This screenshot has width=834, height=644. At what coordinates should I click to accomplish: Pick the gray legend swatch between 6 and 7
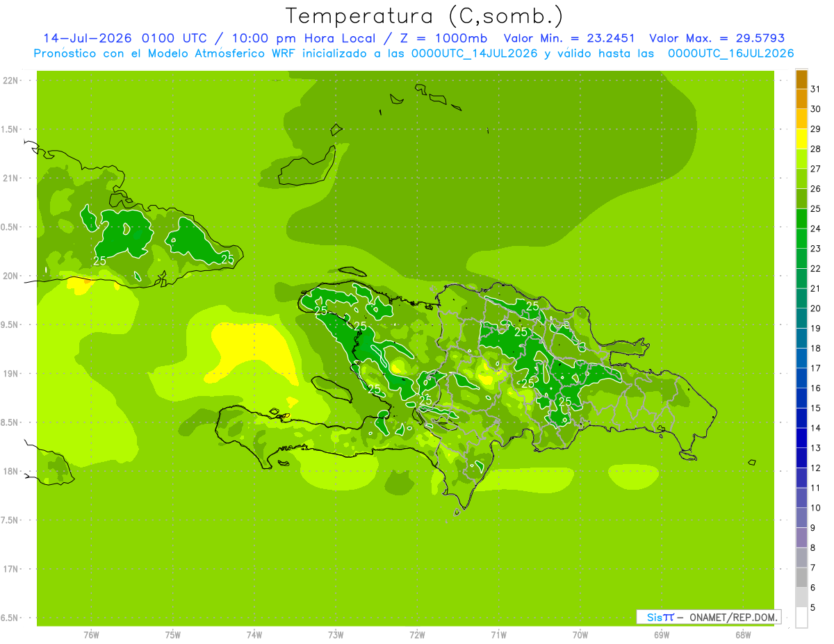click(801, 577)
